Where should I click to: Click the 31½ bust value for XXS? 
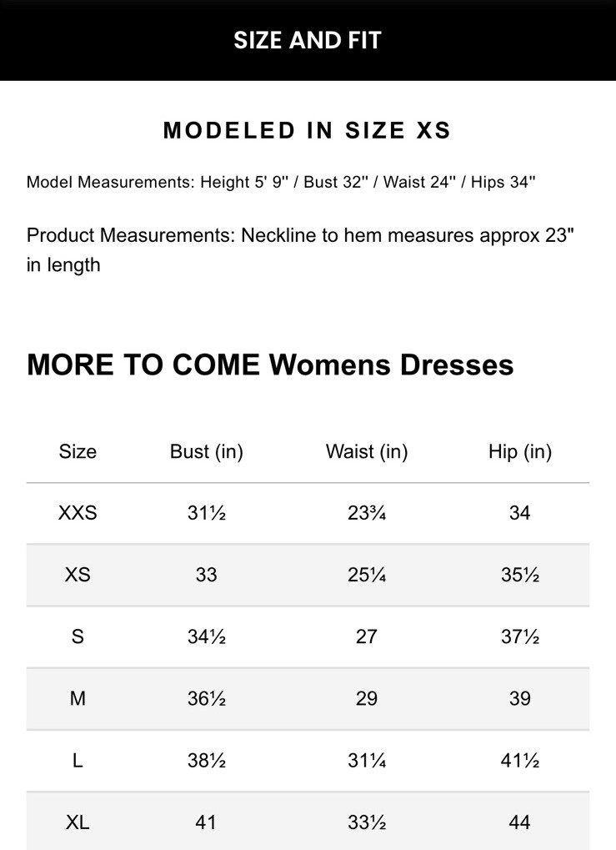tap(206, 512)
